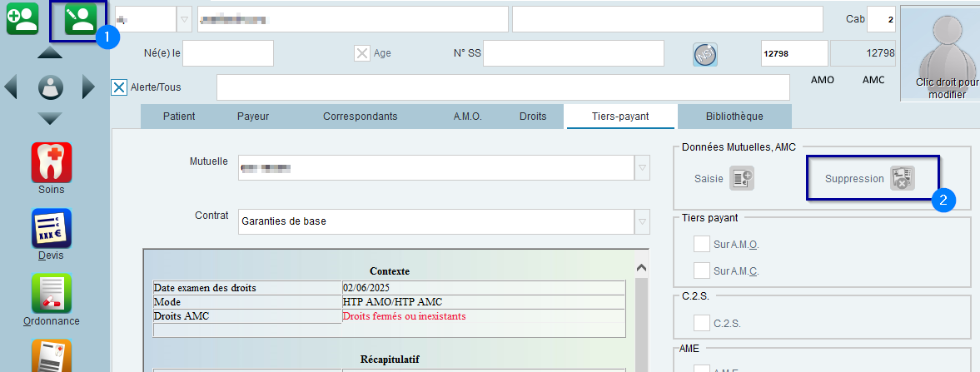Open the Soins tooth module
Viewport: 980px width, 372px height.
coord(52,162)
